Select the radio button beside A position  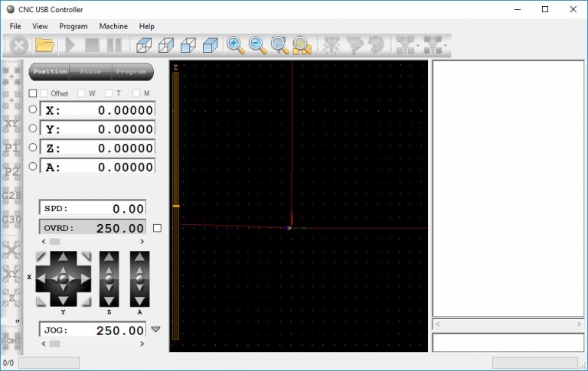coord(33,166)
